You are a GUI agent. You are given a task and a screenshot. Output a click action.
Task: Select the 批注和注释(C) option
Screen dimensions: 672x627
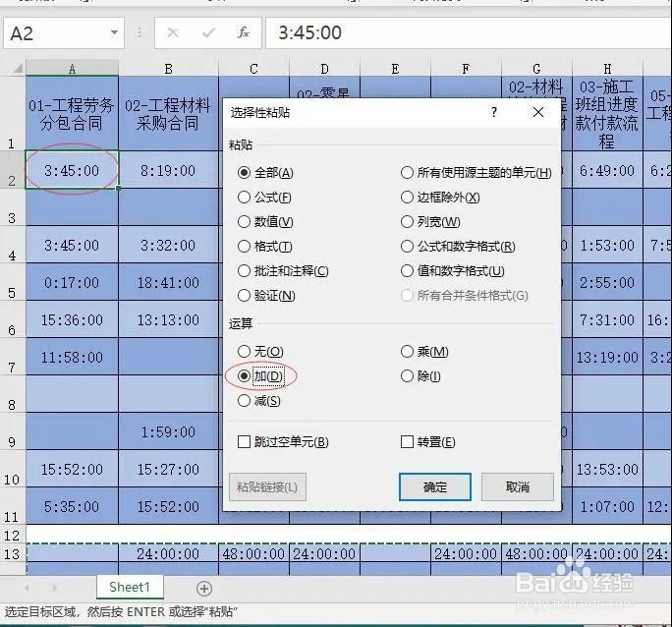(283, 271)
